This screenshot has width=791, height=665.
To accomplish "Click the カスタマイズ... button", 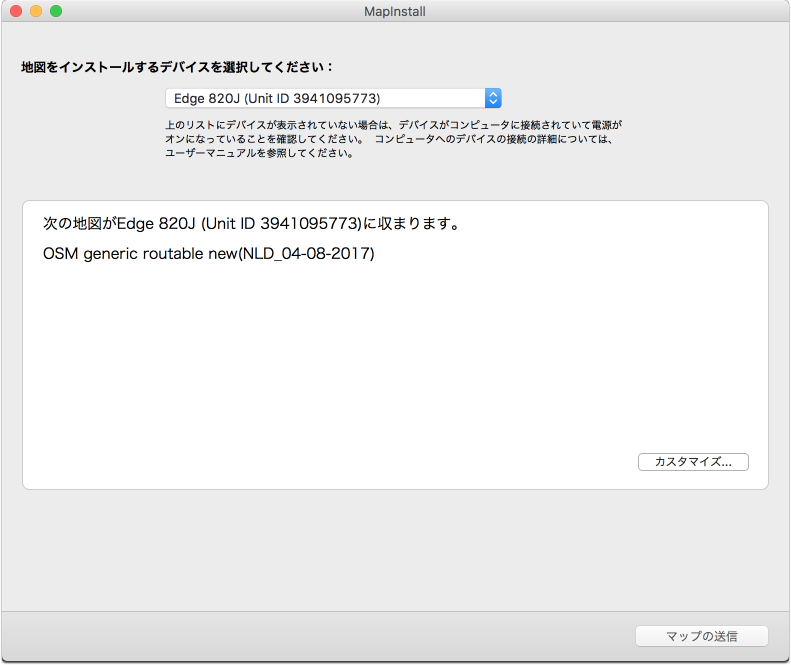I will click(x=693, y=462).
